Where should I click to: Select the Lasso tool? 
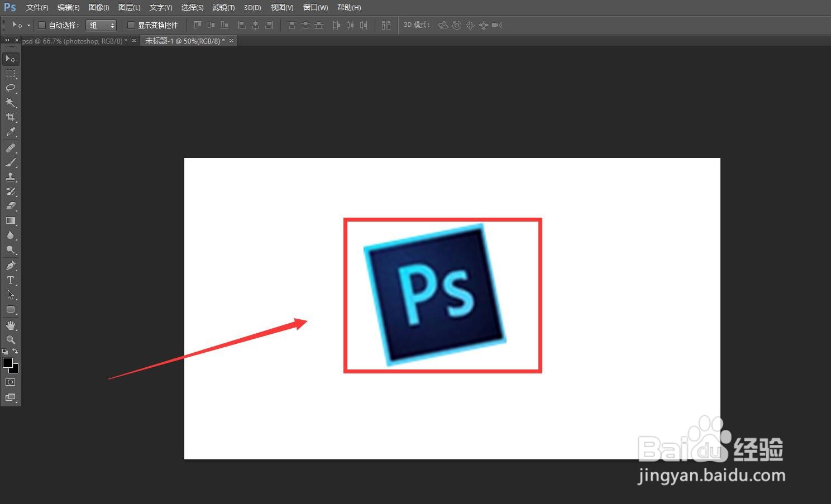[11, 88]
